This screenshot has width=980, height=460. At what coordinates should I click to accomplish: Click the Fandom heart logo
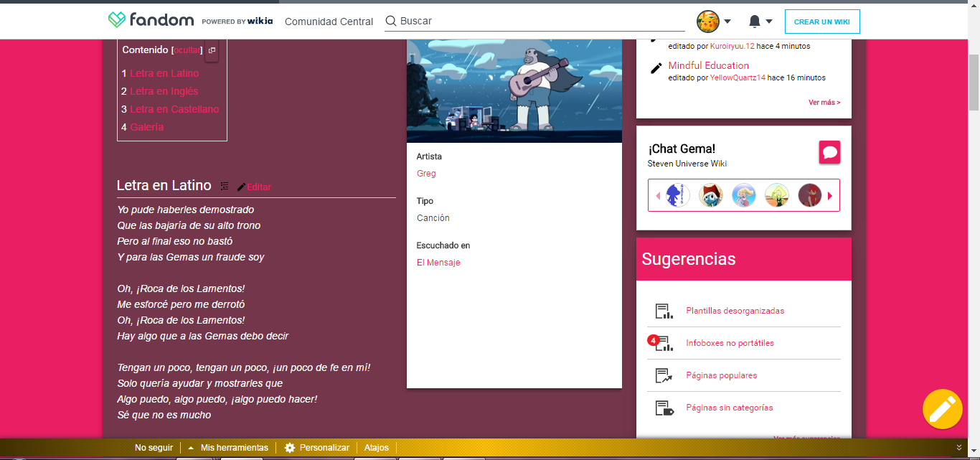coord(117,20)
